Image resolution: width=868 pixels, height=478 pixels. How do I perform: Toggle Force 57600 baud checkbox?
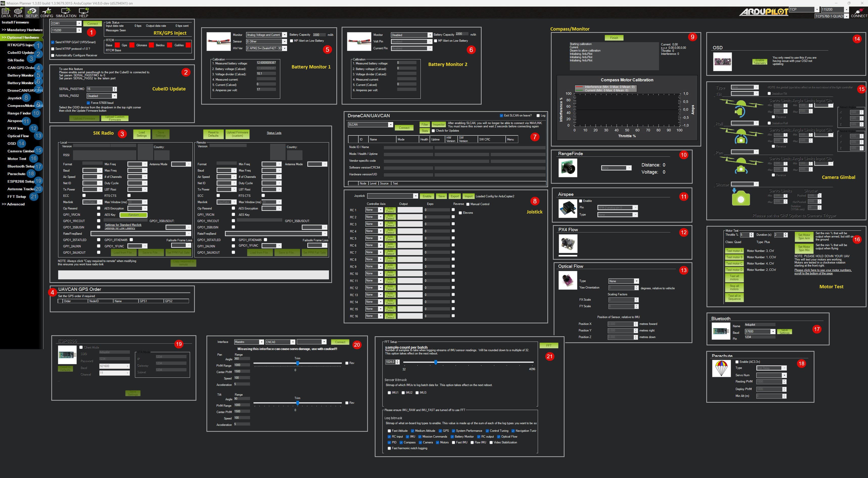tap(88, 103)
